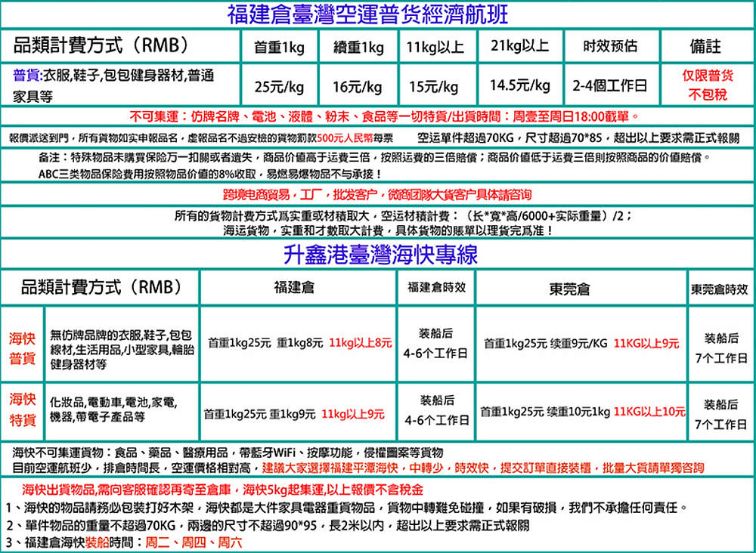Click 品類計費方式 header in sea table
Viewport: 756px width, 553px height.
click(101, 287)
